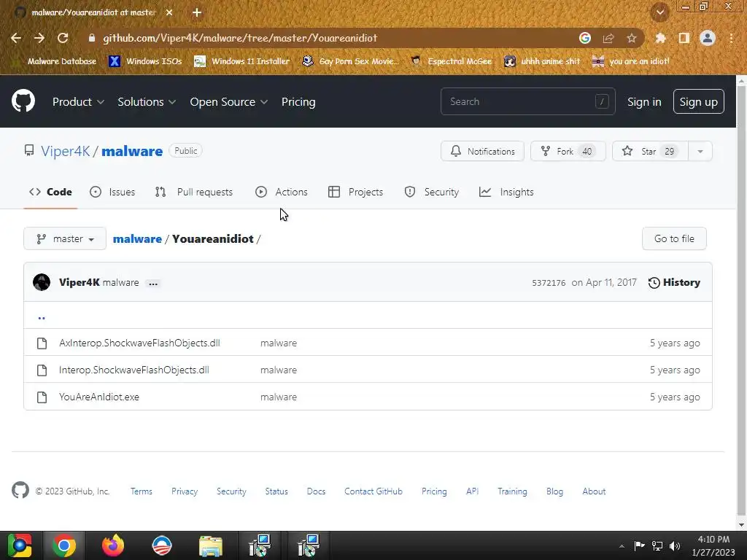
Task: Click the footer GitHub logo
Action: pos(20,491)
